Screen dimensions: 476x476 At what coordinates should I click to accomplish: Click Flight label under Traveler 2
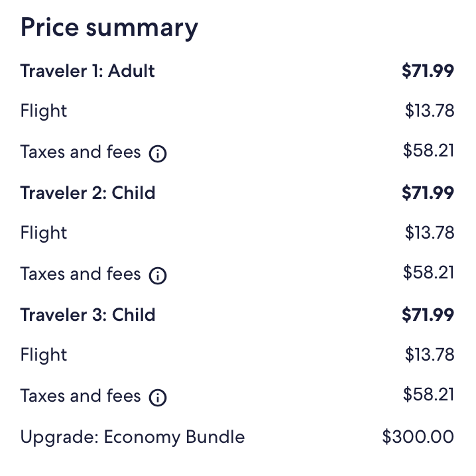pos(43,233)
